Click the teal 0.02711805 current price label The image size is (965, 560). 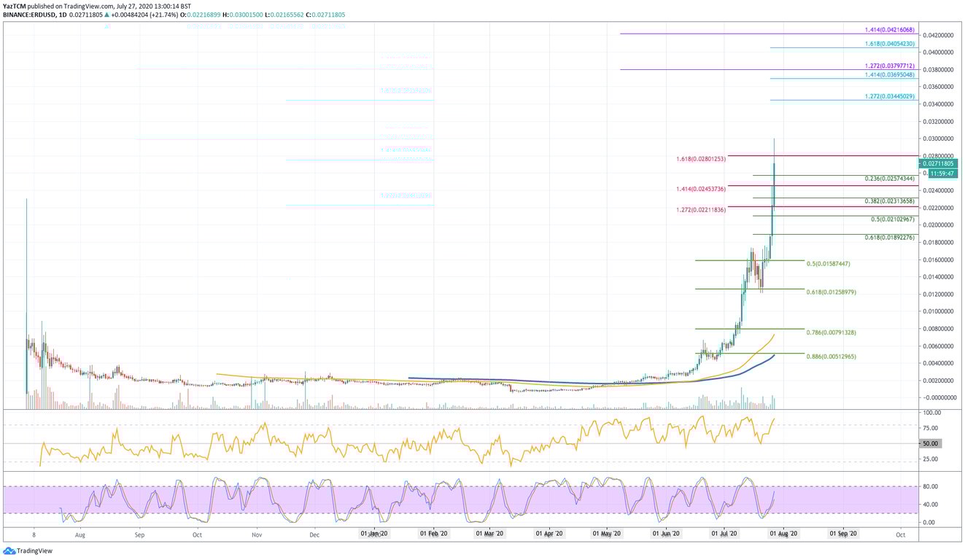(x=939, y=163)
